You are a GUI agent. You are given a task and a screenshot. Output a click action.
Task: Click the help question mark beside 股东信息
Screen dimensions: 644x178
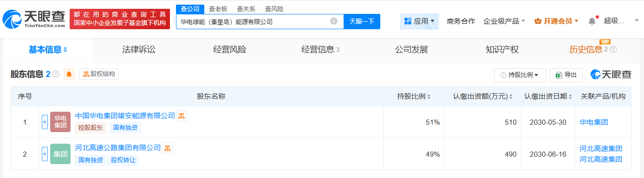[56, 74]
